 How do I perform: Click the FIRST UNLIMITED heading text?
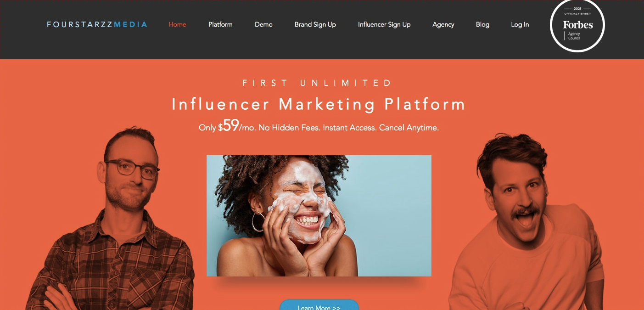tap(317, 83)
